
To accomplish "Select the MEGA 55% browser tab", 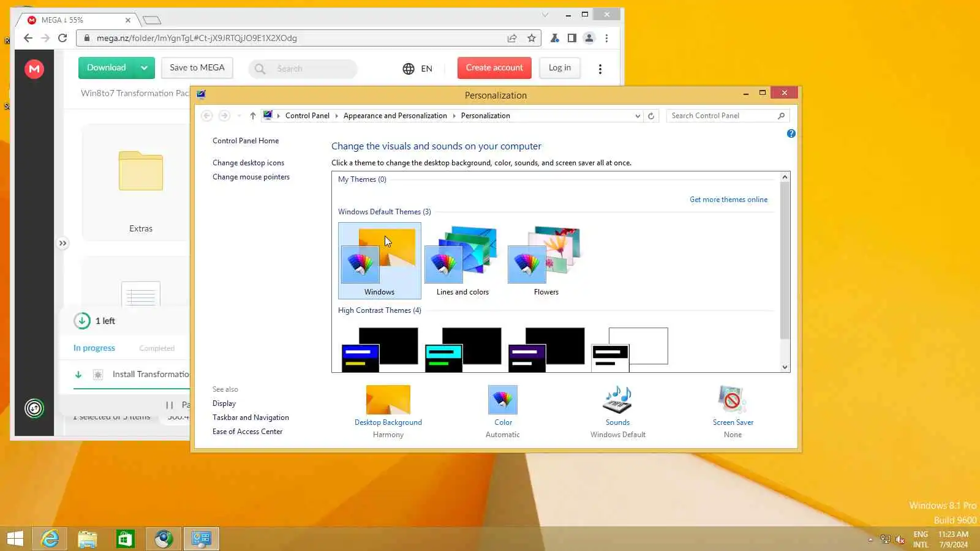I will tap(78, 20).
